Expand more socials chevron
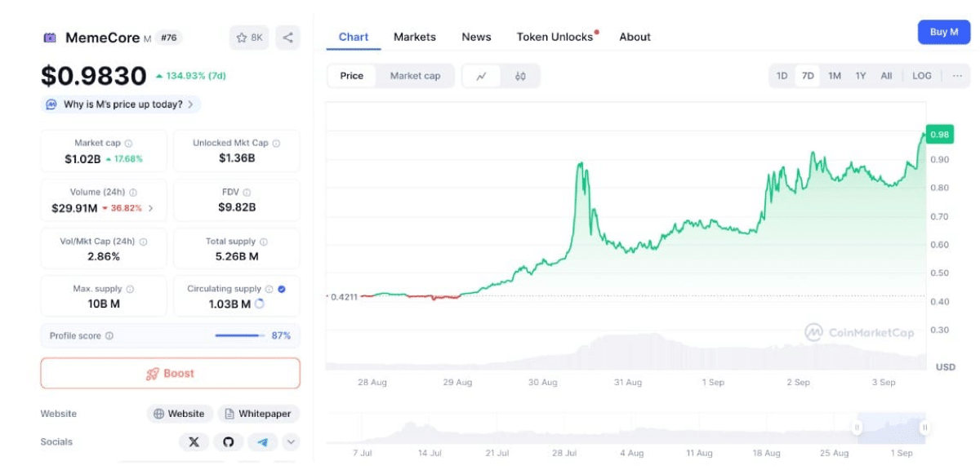The width and height of the screenshot is (980, 470). coord(291,441)
